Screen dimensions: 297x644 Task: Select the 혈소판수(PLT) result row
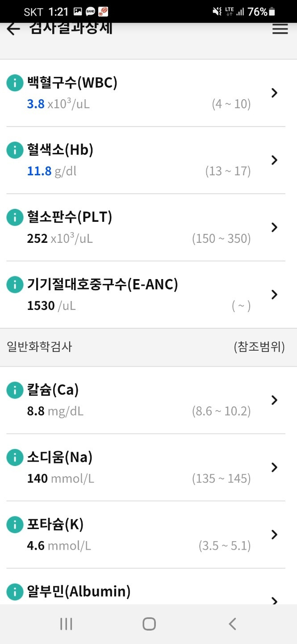(x=274, y=227)
